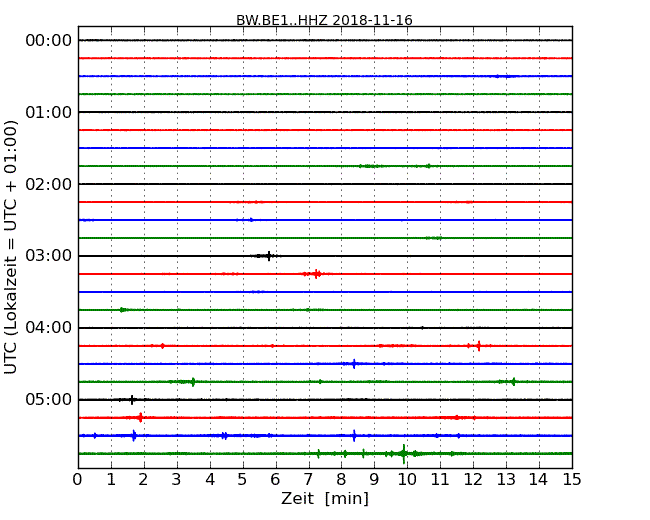Click the plot title BW.BE1..HHZ 2018-11-16
The height and width of the screenshot is (520, 650).
(324, 20)
